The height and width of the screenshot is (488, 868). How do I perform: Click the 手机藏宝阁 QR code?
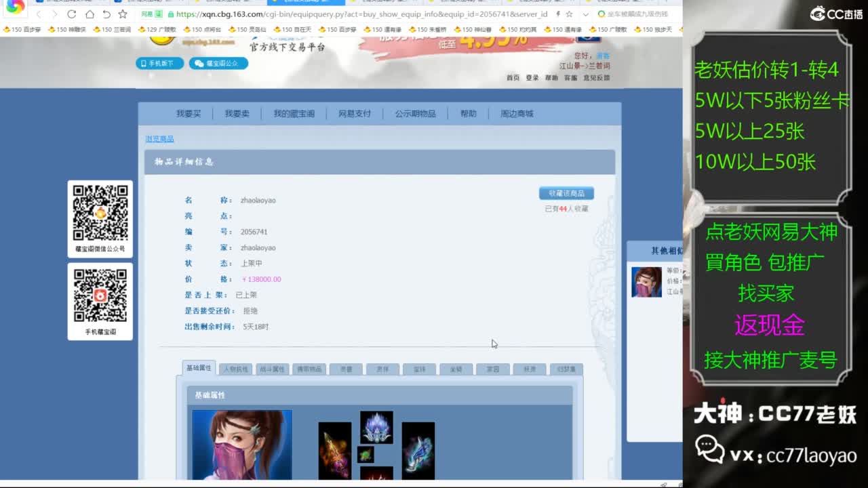pos(100,296)
